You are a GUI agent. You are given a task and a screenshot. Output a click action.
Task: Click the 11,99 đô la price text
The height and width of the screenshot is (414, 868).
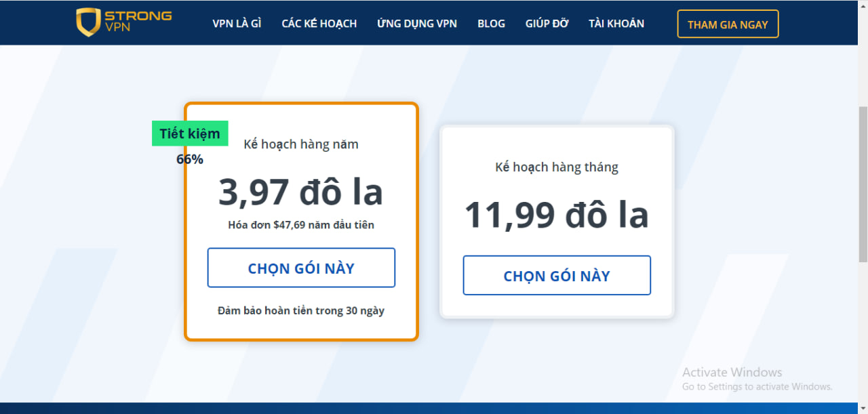coord(556,214)
